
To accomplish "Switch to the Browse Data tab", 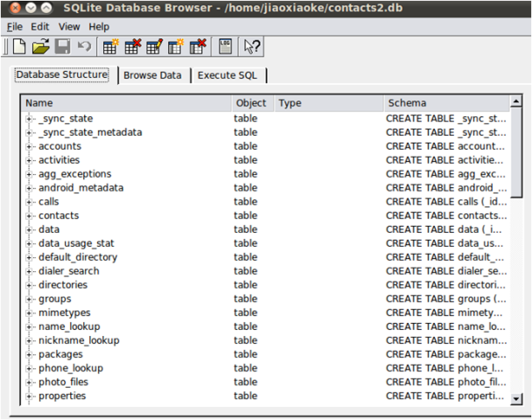I will click(x=152, y=75).
